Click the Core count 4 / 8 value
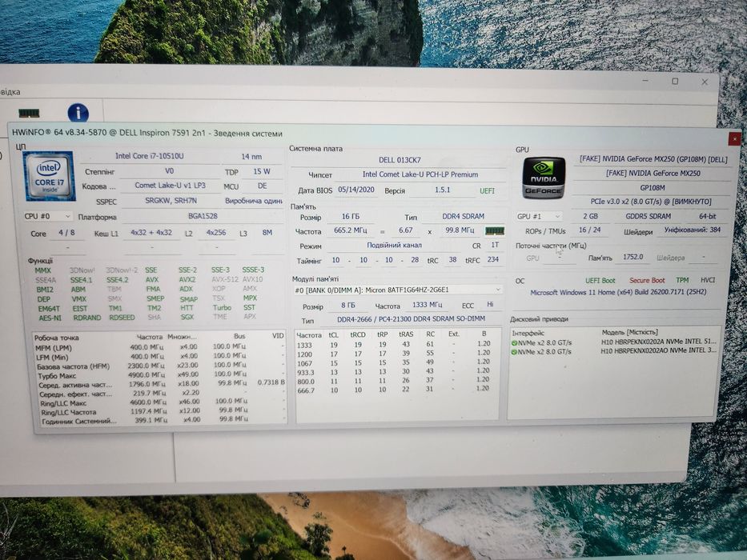747x560 pixels. 66,232
